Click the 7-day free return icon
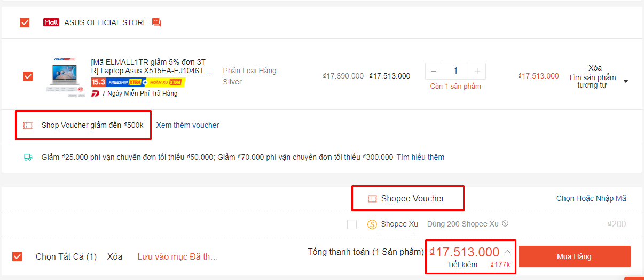This screenshot has width=644, height=280. tap(96, 94)
